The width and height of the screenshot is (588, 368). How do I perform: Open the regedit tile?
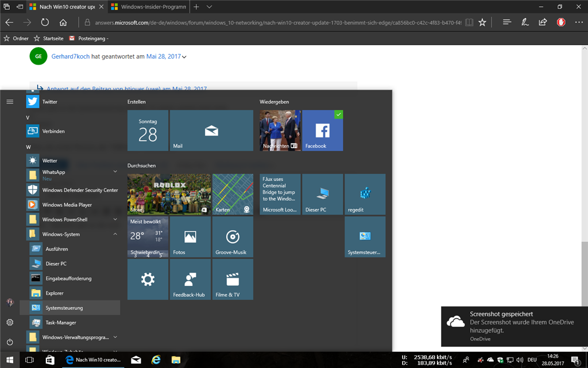(x=365, y=194)
